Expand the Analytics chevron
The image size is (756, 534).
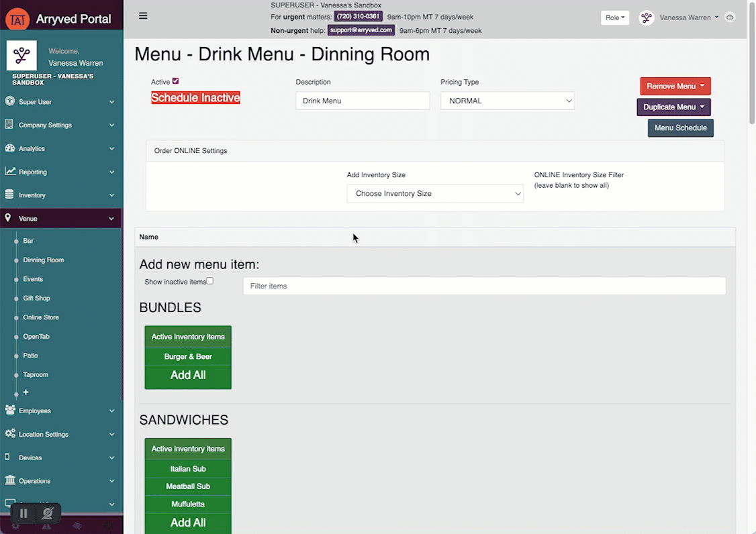[x=112, y=148]
